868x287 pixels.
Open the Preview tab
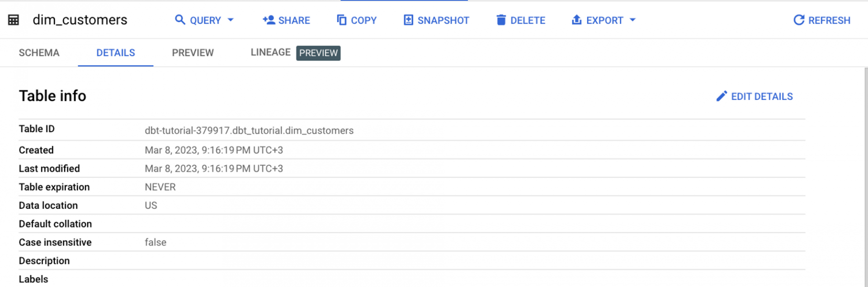(193, 53)
